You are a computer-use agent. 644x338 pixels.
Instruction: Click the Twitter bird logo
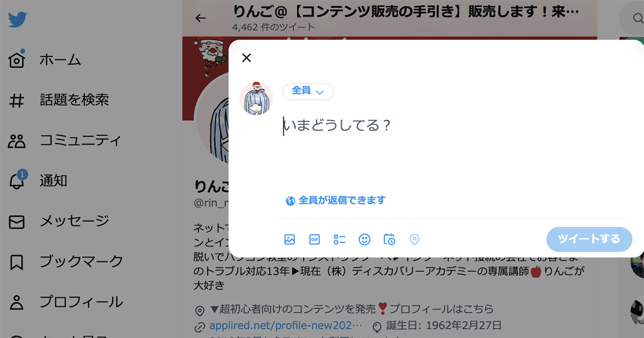[x=18, y=20]
